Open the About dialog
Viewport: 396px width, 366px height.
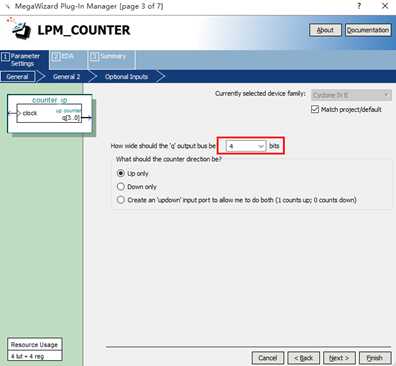325,30
